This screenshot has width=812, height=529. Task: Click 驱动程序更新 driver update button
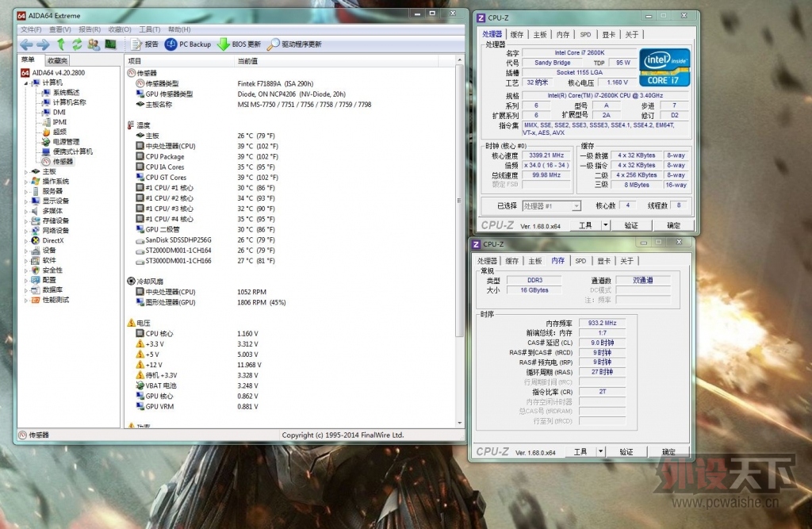point(294,44)
